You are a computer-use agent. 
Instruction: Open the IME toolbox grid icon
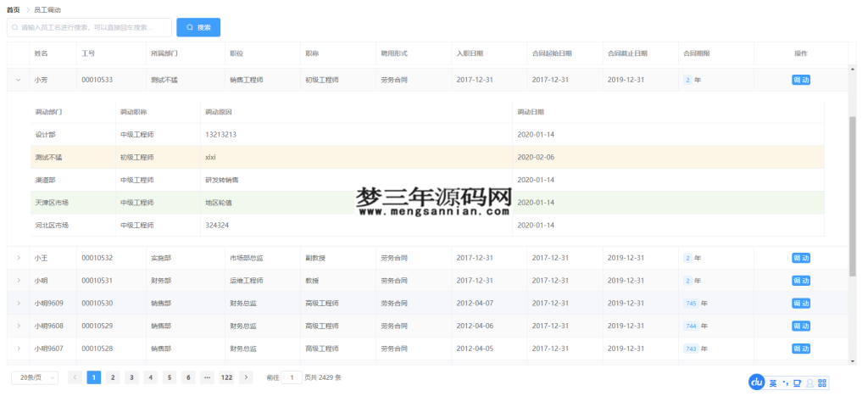click(822, 383)
